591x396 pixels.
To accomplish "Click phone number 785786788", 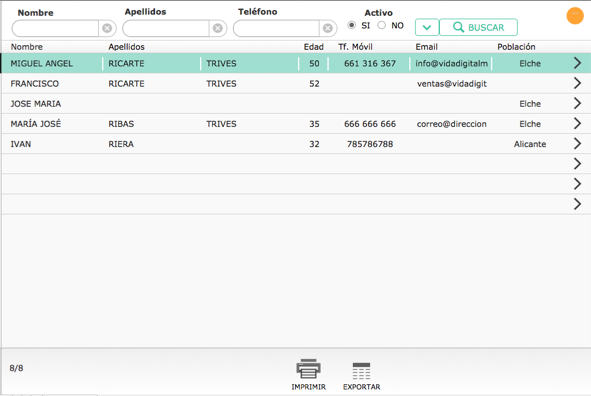I will click(x=370, y=144).
